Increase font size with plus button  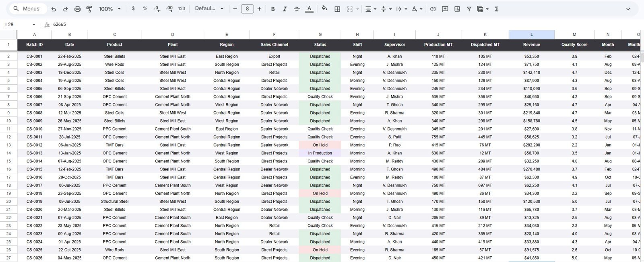pyautogui.click(x=259, y=8)
